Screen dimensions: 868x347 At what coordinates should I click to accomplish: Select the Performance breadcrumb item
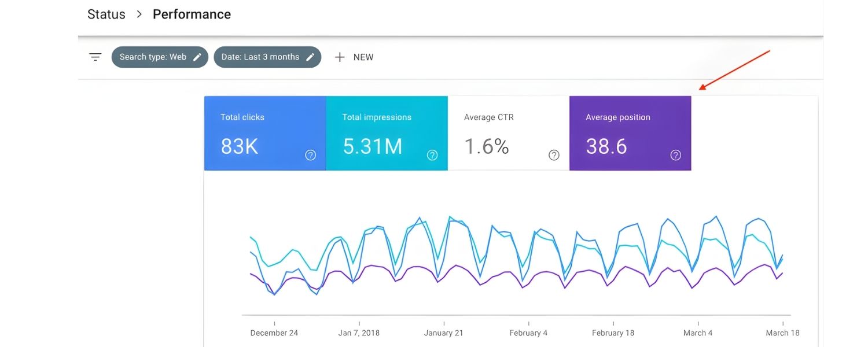(x=192, y=14)
